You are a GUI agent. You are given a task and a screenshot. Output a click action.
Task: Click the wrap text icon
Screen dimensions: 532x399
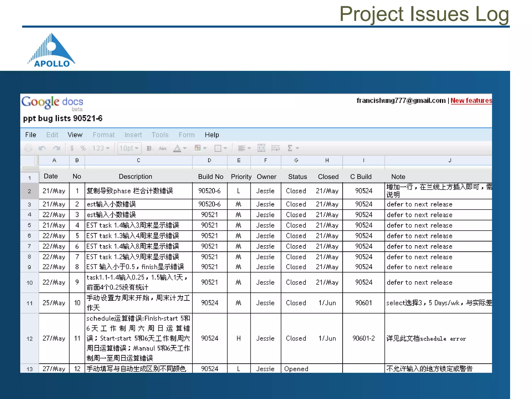point(275,148)
